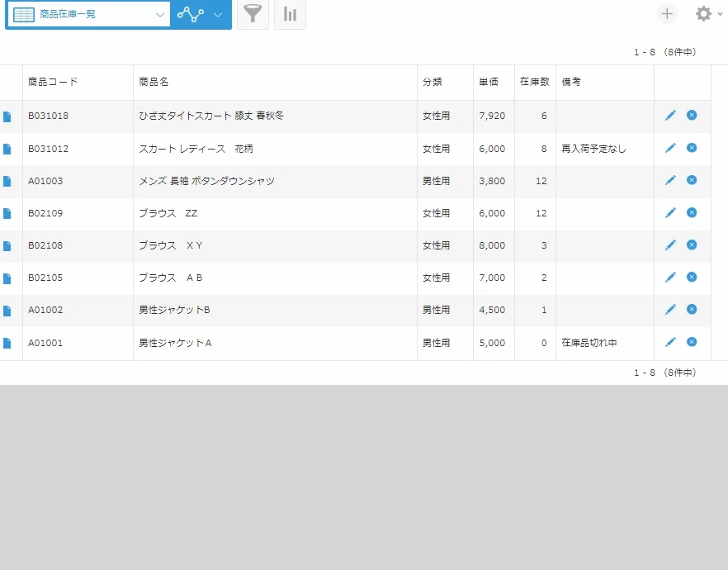Delete the A01003 record
This screenshot has width=728, height=570.
pyautogui.click(x=692, y=180)
